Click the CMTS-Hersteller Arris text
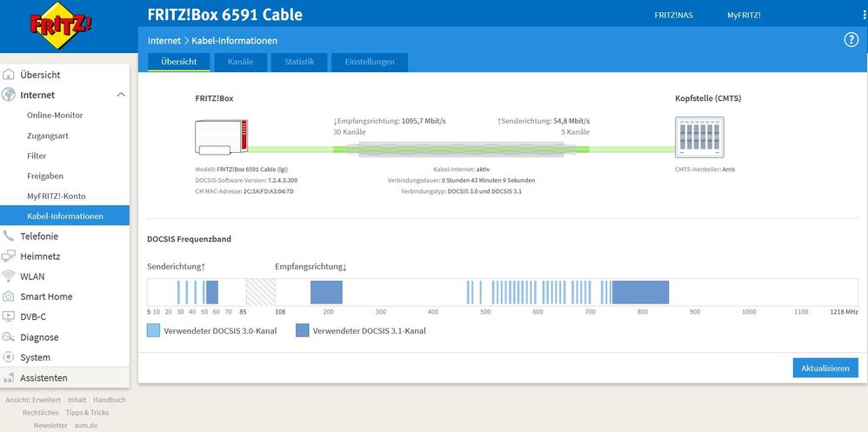868x432 pixels. [x=704, y=169]
